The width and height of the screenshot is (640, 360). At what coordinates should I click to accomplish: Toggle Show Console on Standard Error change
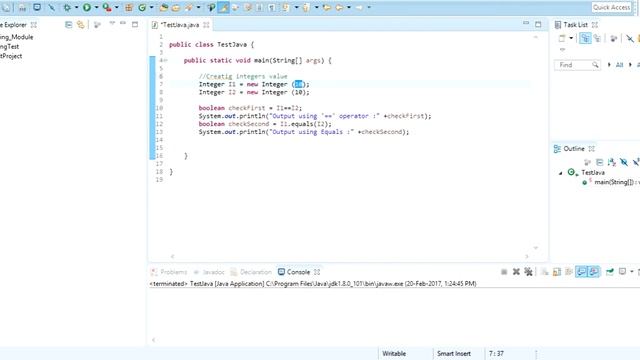[x=594, y=272]
